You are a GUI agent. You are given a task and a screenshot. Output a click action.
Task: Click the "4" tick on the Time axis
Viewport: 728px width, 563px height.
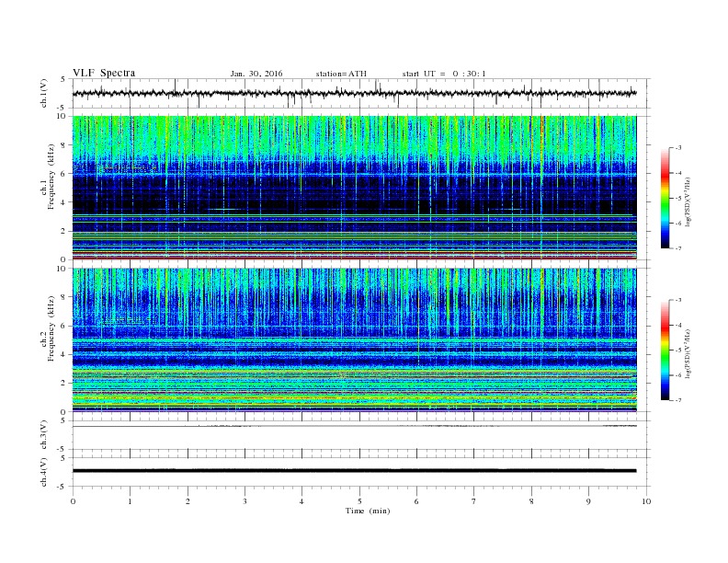coord(301,501)
